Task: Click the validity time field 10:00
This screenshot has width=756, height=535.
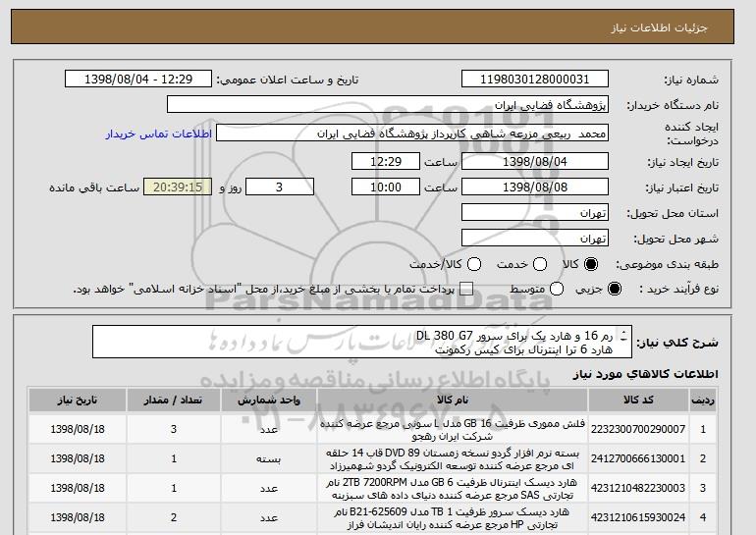Action: [x=386, y=187]
